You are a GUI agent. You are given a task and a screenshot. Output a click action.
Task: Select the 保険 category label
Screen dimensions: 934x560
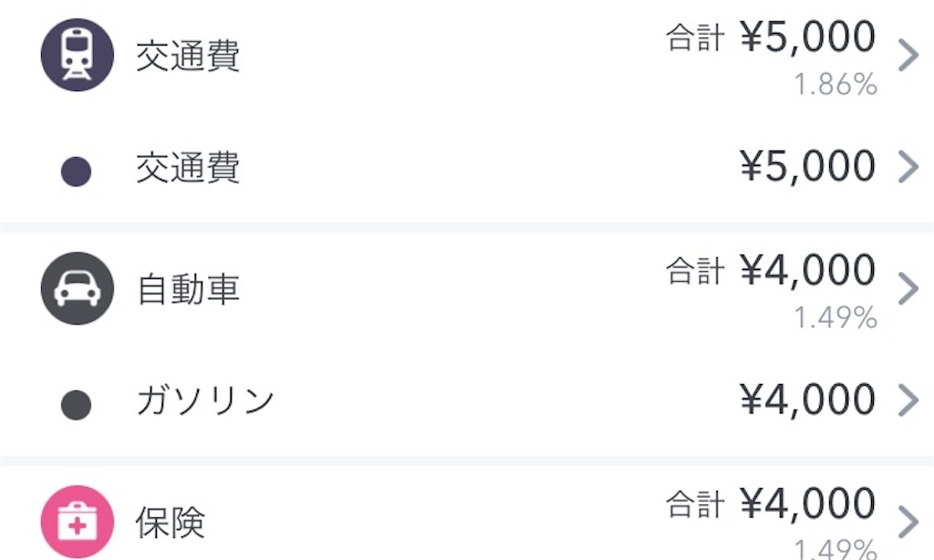coord(171,523)
